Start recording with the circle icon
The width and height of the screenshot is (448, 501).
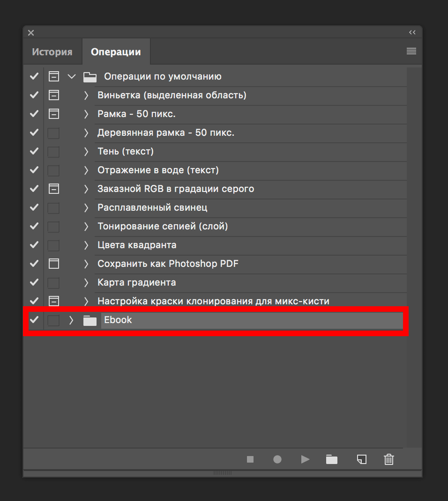pyautogui.click(x=277, y=459)
